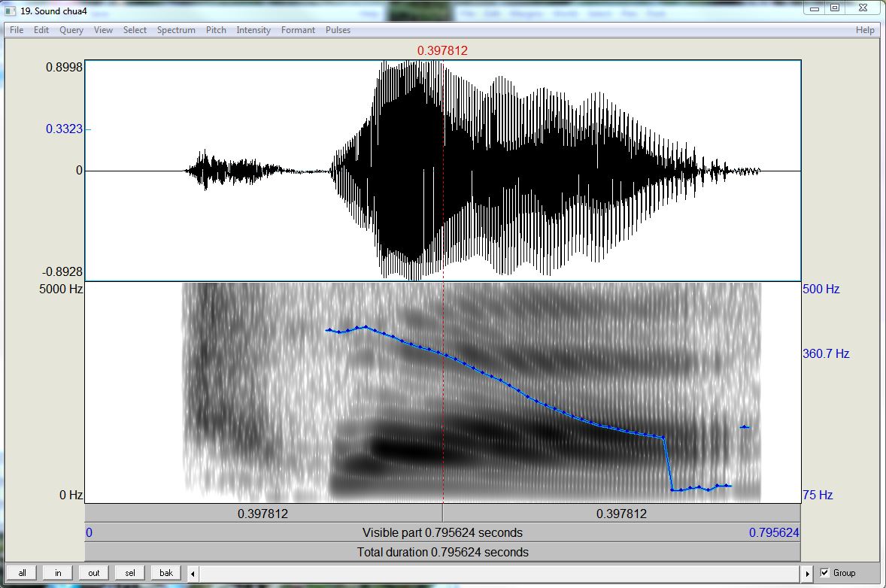Viewport: 886px width, 588px height.
Task: Click the Praat window icon in title bar
Action: [11, 11]
